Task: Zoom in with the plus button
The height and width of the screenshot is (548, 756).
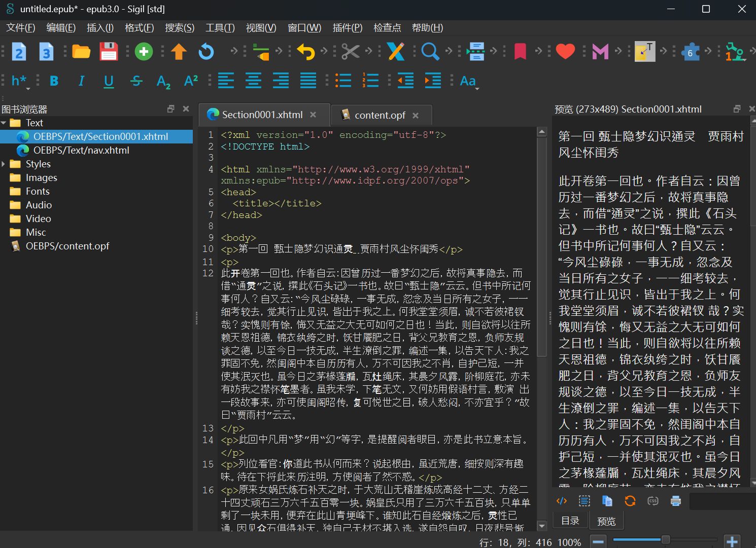Action: tap(732, 541)
